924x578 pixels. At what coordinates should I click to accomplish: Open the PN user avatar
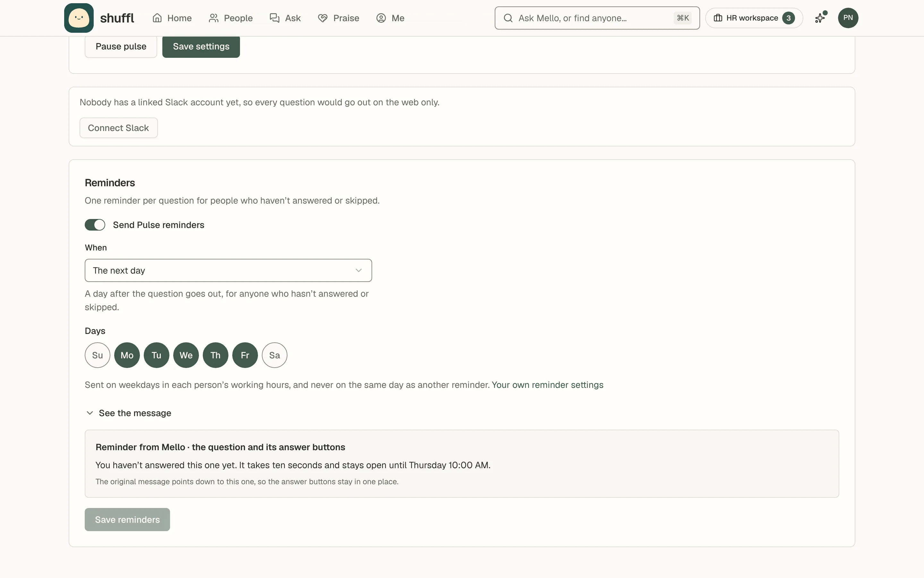(x=848, y=18)
